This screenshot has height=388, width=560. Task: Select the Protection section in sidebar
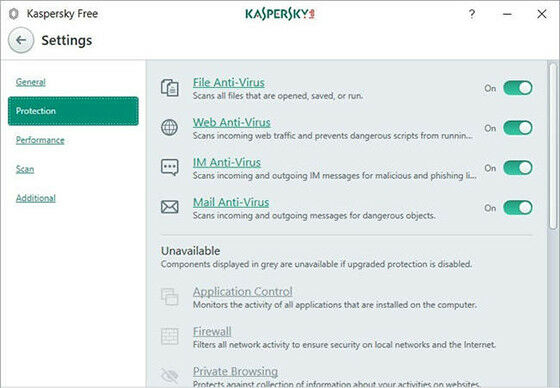pyautogui.click(x=73, y=111)
